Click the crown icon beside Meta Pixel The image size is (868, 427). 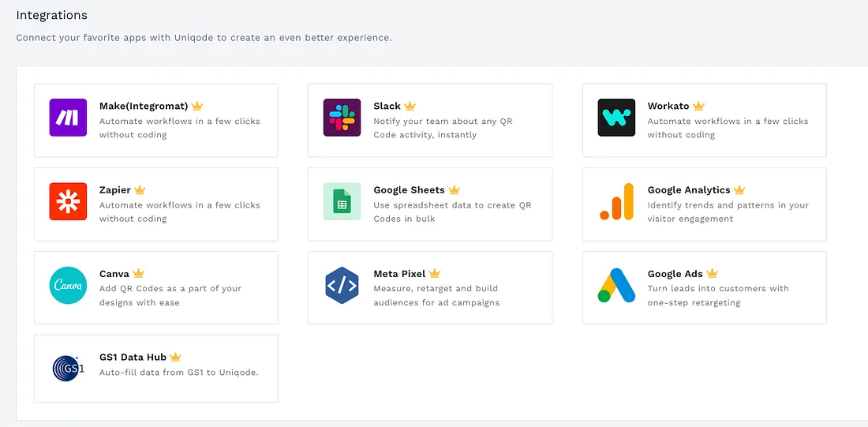click(x=435, y=274)
